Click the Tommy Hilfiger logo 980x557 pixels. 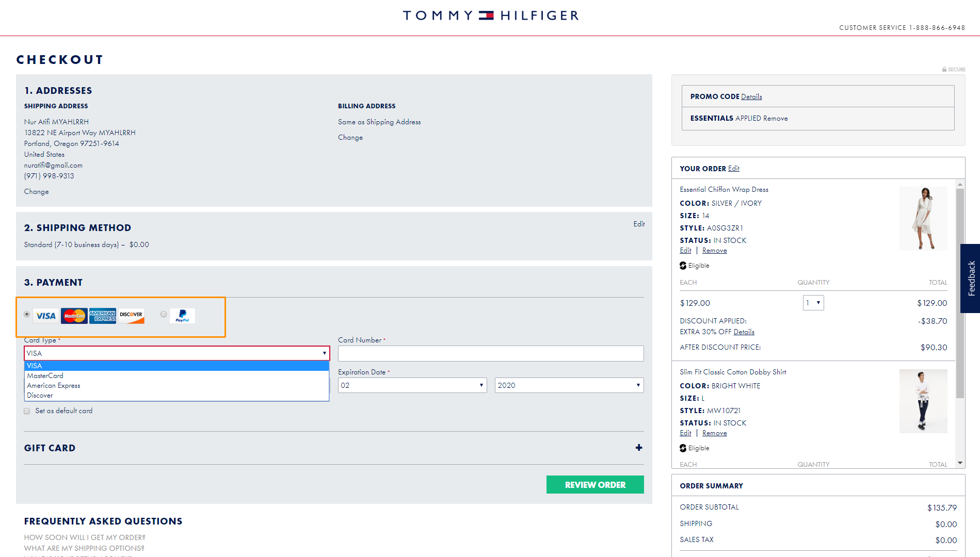490,15
